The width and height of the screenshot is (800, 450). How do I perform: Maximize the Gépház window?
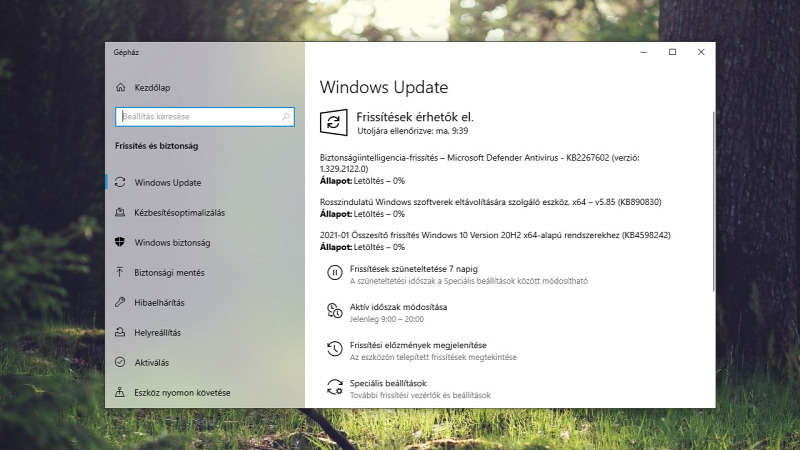coord(672,52)
